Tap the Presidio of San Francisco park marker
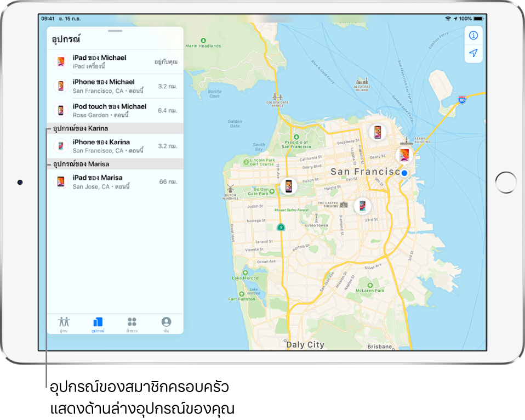 pyautogui.click(x=296, y=137)
